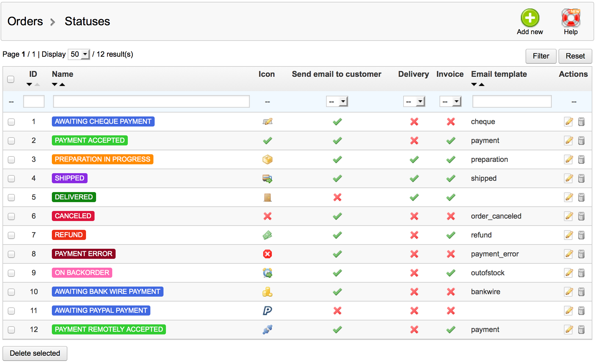The width and height of the screenshot is (596, 364).
Task: Open Help via the lifebuoy icon
Action: click(570, 18)
